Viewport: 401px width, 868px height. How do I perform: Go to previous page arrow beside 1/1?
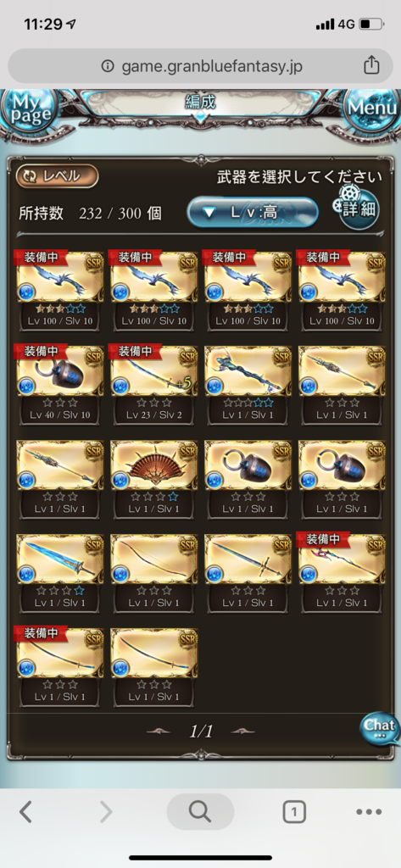158,732
